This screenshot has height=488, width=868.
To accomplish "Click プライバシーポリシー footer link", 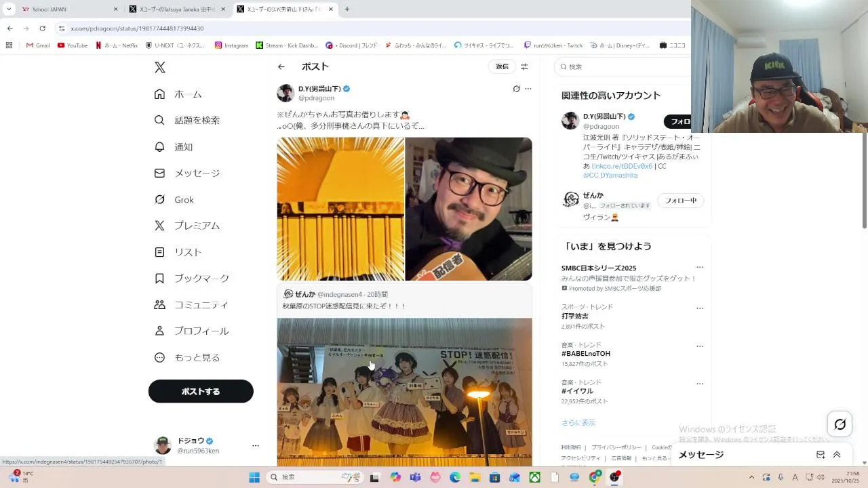I will pos(616,447).
